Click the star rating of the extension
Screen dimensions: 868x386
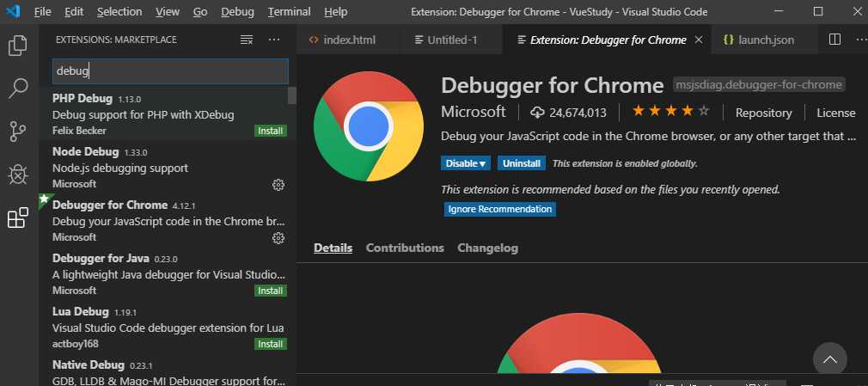[671, 112]
